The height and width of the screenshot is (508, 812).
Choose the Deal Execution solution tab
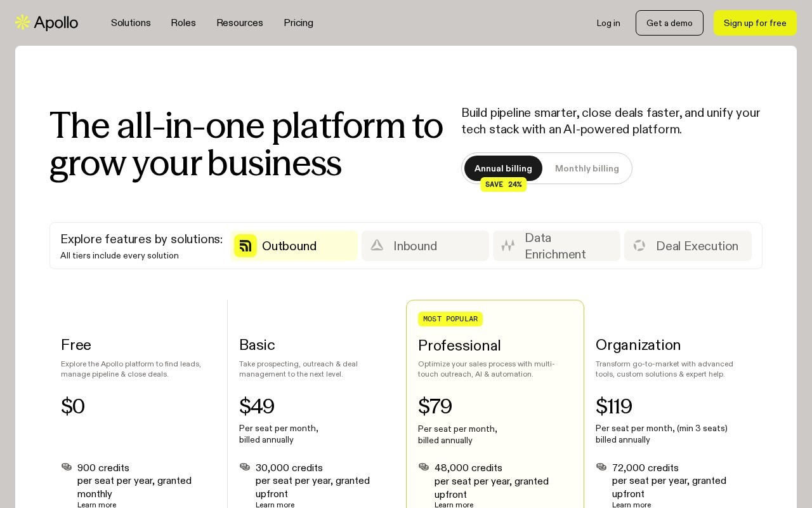(x=688, y=246)
